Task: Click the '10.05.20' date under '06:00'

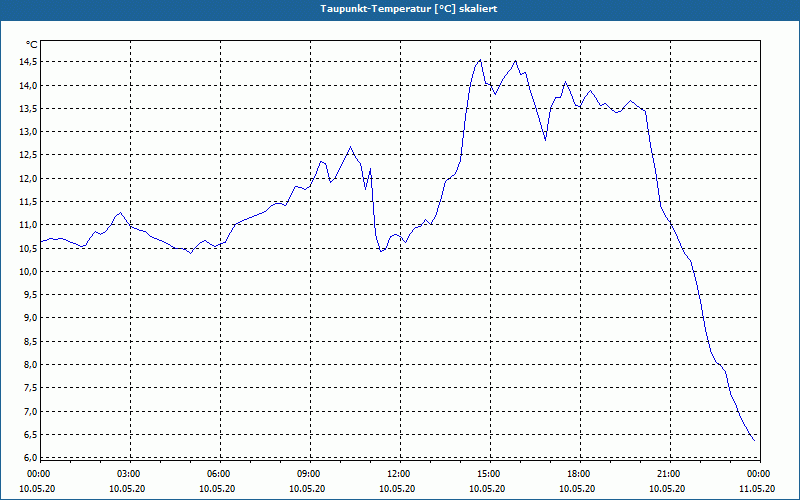Action: click(x=217, y=489)
